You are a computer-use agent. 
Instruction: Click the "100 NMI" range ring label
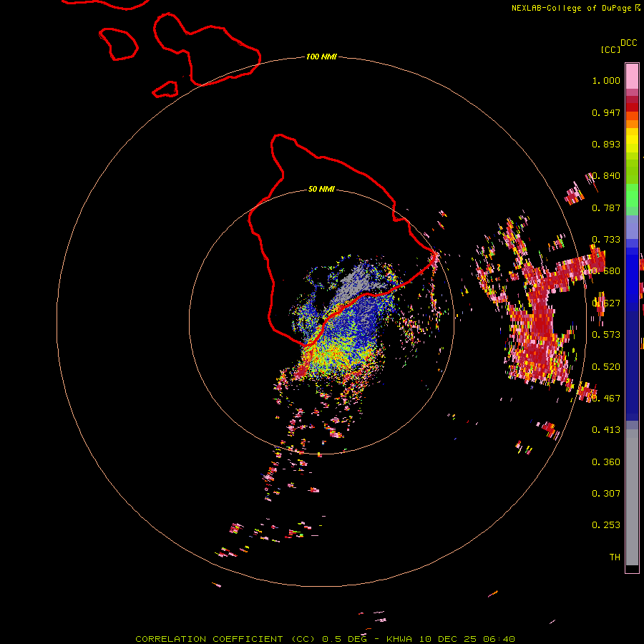coord(321,57)
